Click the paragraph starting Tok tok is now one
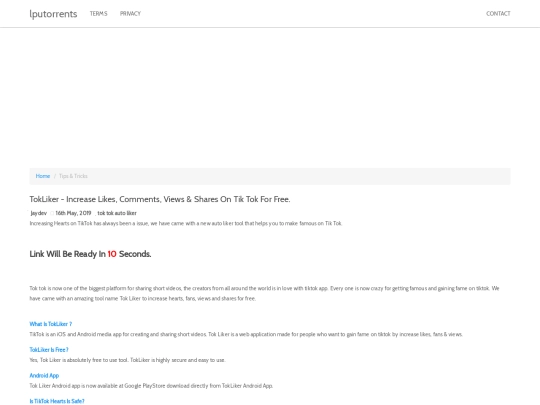This screenshot has height=405, width=540. point(264,293)
